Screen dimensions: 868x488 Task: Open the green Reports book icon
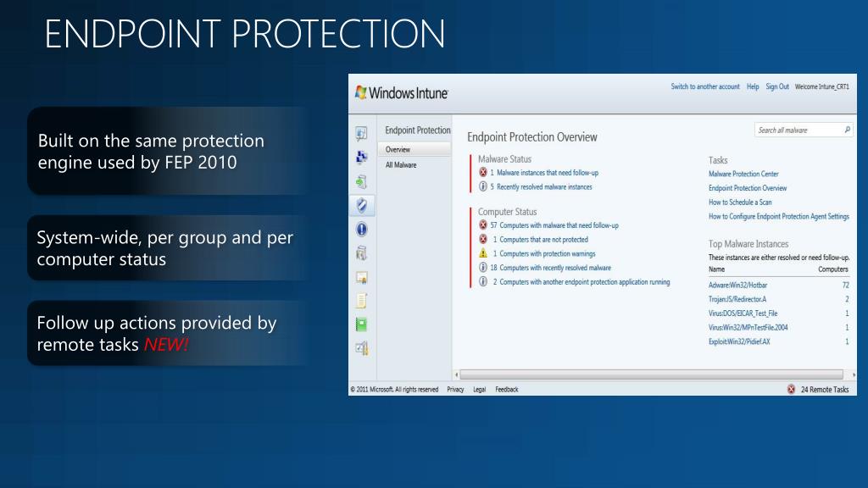(361, 324)
